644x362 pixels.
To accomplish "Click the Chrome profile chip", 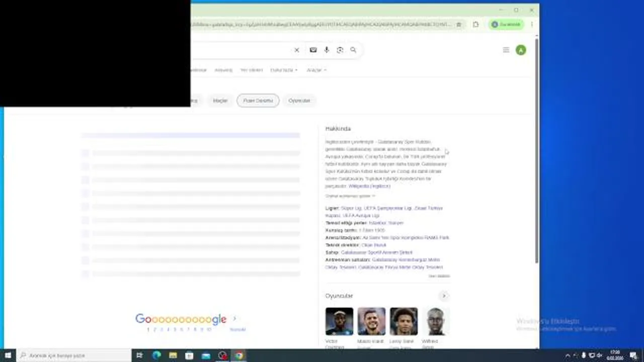I will point(507,24).
